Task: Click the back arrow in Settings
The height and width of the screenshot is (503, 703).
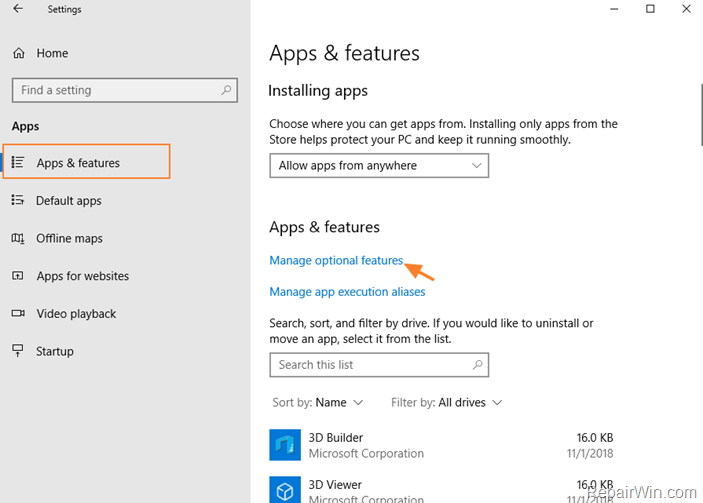Action: 18,9
